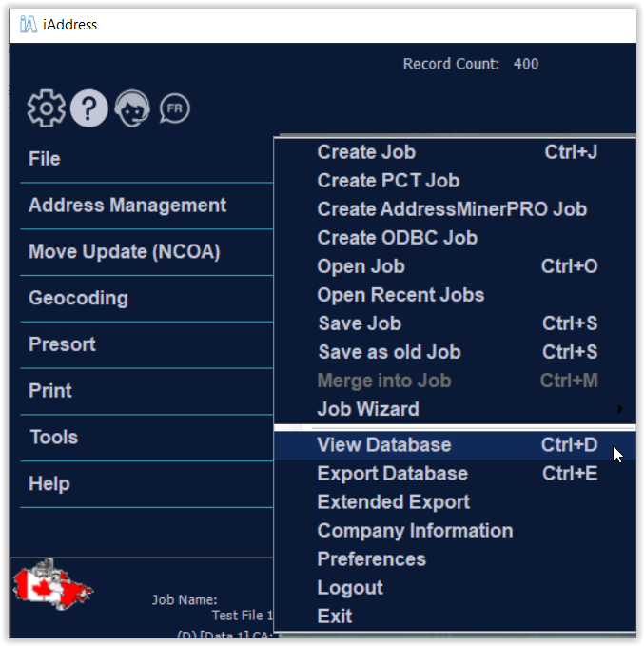Open the settings gear icon

click(x=47, y=108)
